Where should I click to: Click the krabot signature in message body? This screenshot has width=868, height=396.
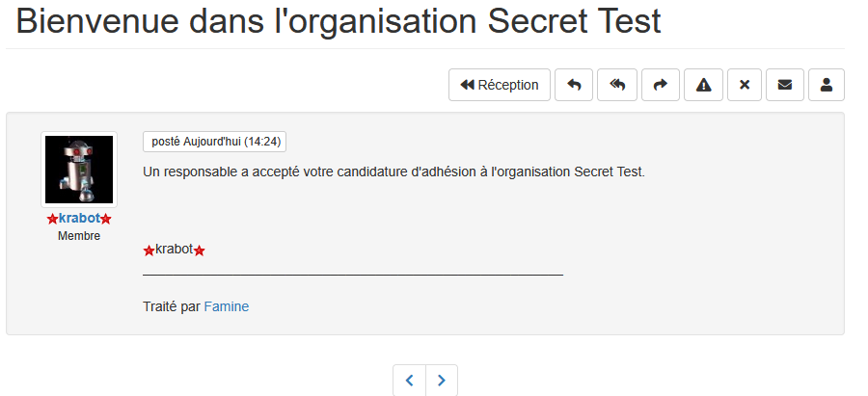click(175, 250)
